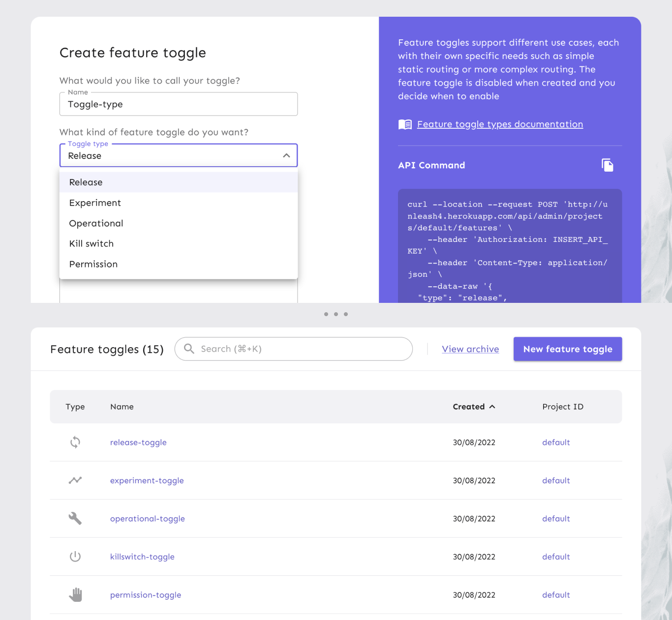Click the API Command heading
Screen dimensions: 672x620
tap(431, 165)
